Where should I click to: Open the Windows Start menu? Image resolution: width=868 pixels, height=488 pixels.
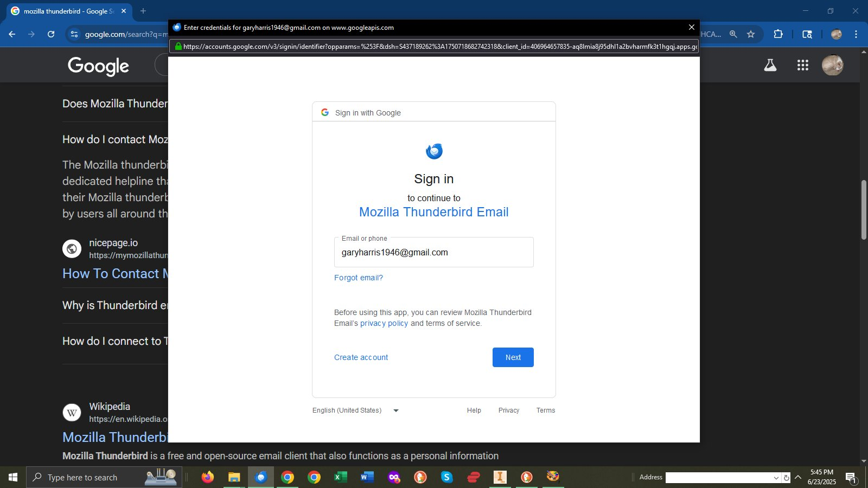(x=13, y=477)
